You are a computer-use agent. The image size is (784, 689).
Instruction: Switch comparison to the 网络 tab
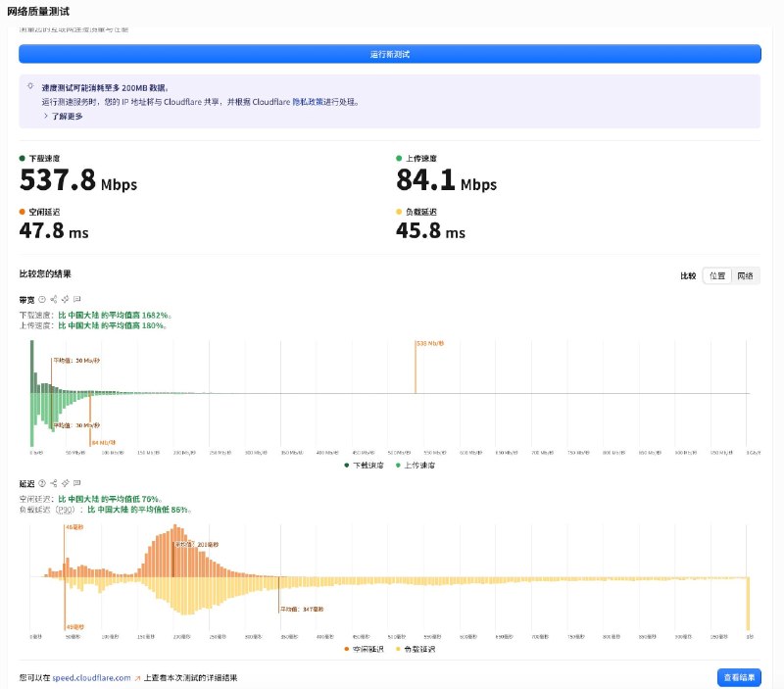coord(745,276)
